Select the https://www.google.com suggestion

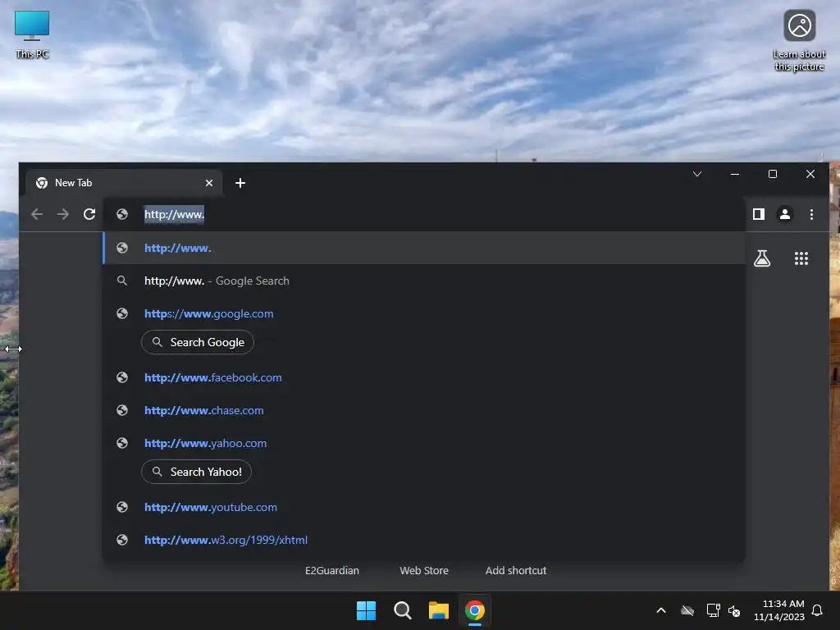click(424, 313)
